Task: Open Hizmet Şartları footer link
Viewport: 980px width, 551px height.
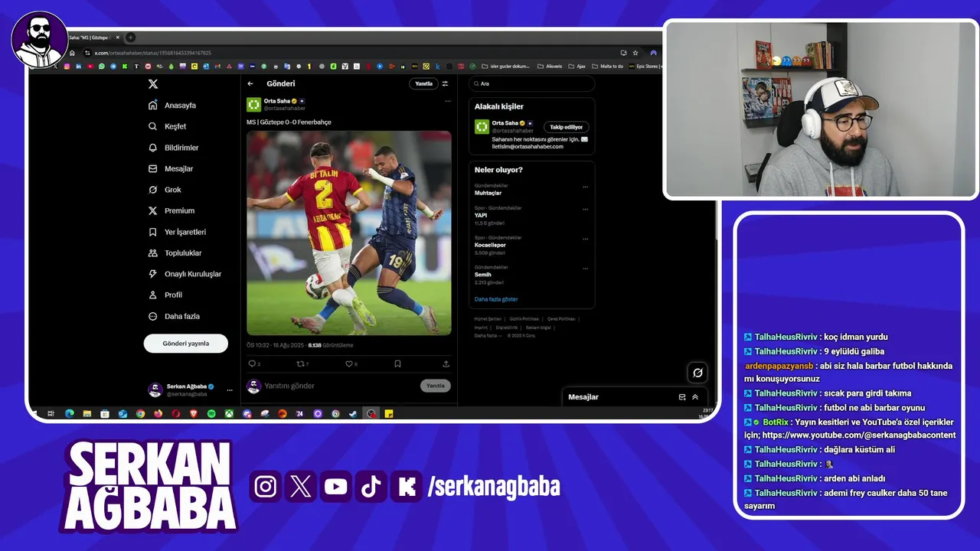Action: 488,318
